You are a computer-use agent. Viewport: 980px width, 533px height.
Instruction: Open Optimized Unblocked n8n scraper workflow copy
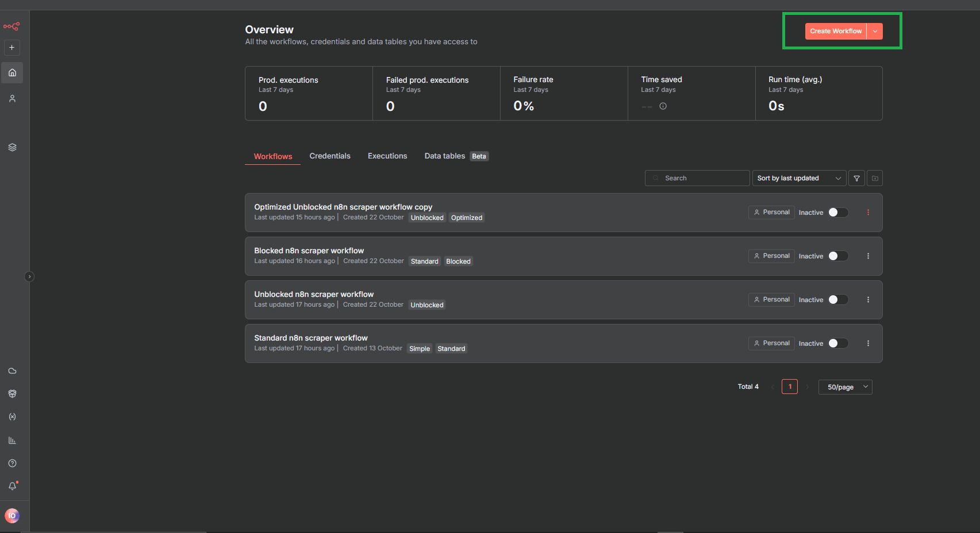click(343, 207)
